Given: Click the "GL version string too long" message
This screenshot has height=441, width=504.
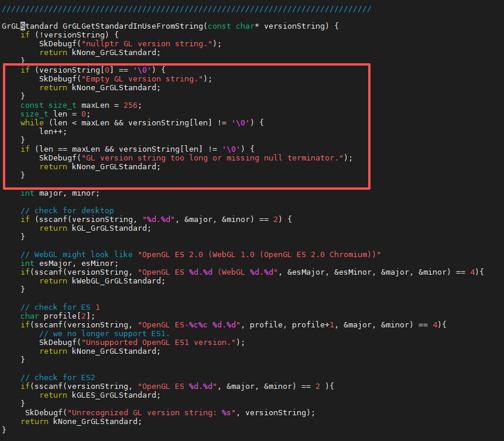Looking at the screenshot, I should click(212, 158).
